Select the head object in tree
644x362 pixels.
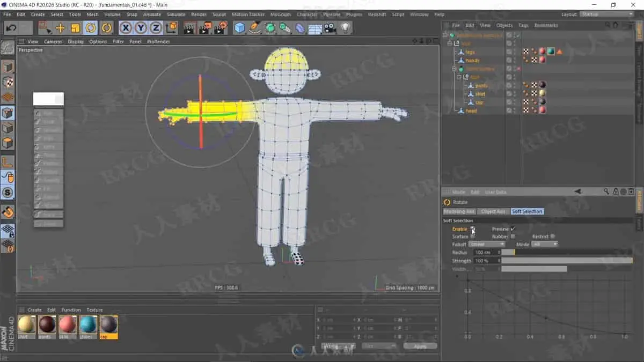471,110
